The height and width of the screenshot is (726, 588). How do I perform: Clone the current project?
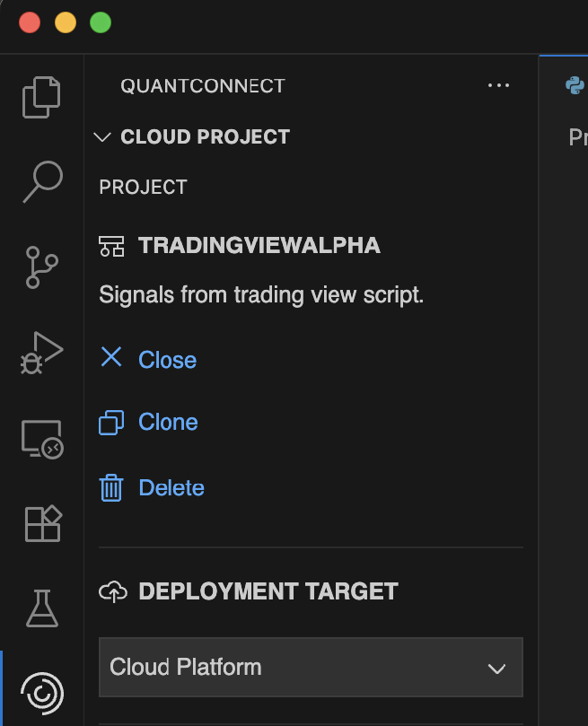[x=167, y=423]
